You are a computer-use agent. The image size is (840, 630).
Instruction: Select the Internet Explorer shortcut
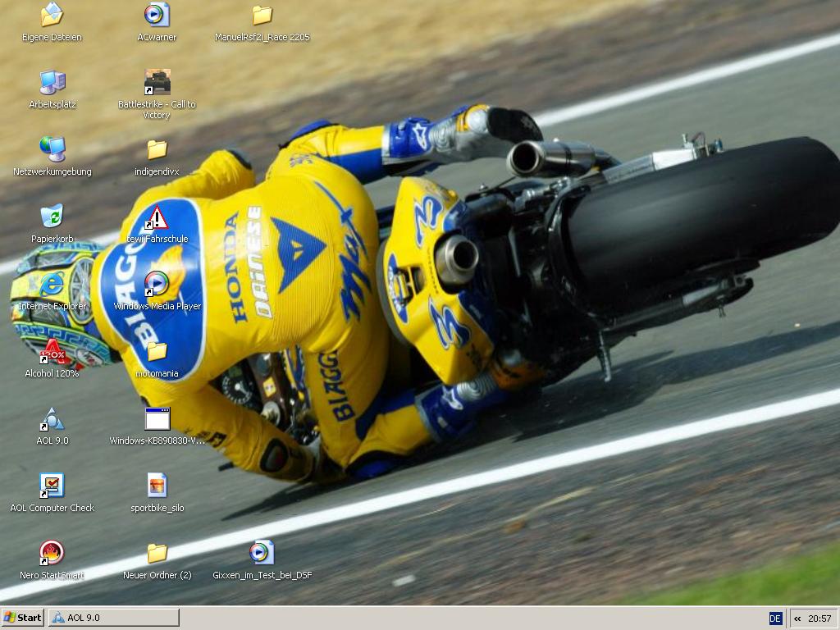[x=52, y=284]
